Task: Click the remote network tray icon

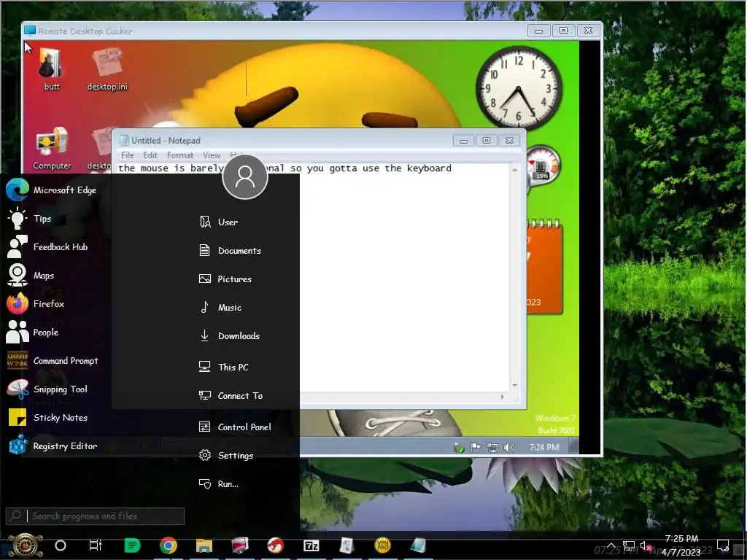Action: click(x=492, y=448)
